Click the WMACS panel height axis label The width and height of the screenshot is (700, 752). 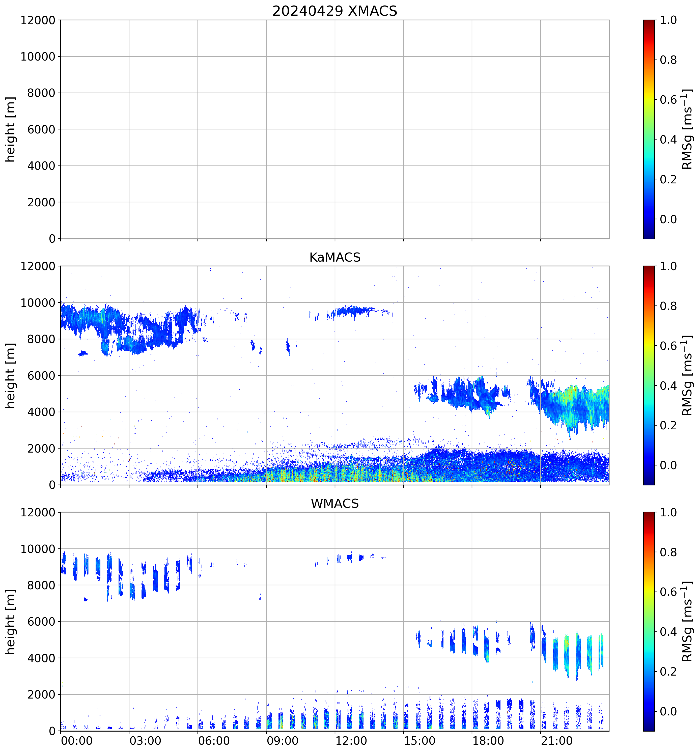10,622
